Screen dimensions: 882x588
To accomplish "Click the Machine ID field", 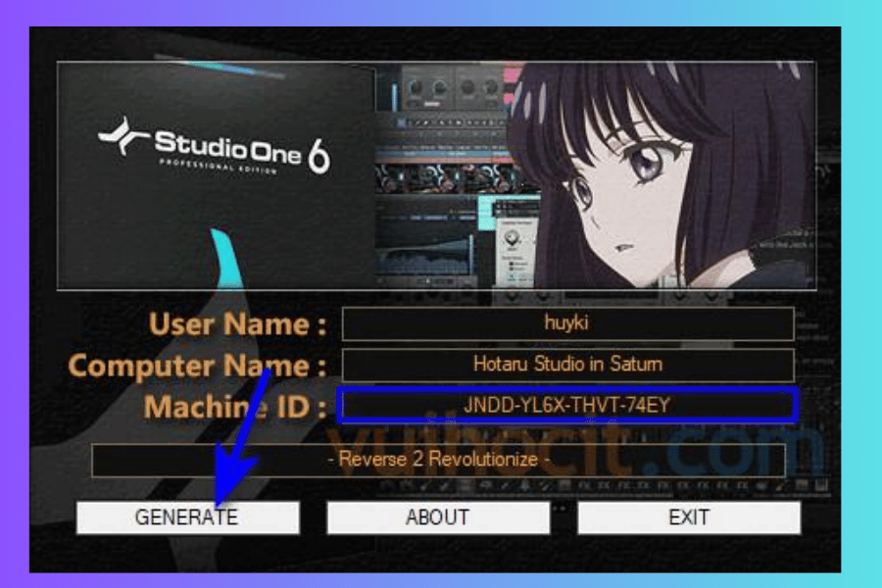I will (567, 405).
